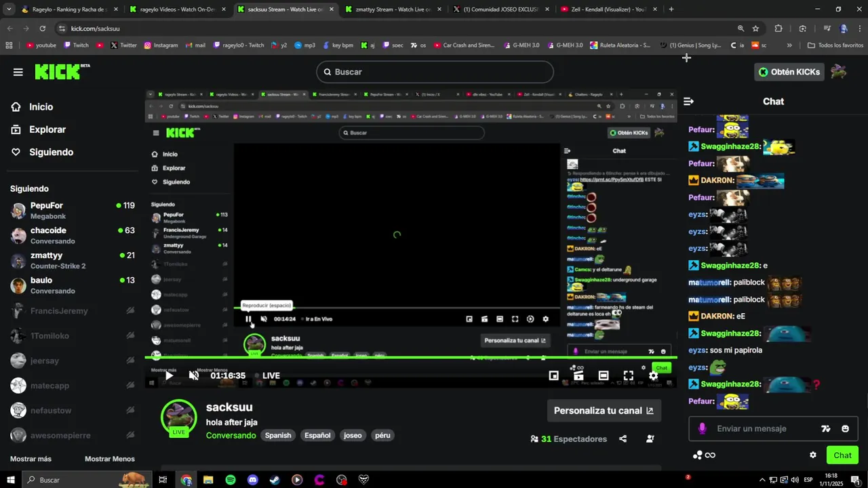
Task: Open player settings gear
Action: tap(653, 375)
